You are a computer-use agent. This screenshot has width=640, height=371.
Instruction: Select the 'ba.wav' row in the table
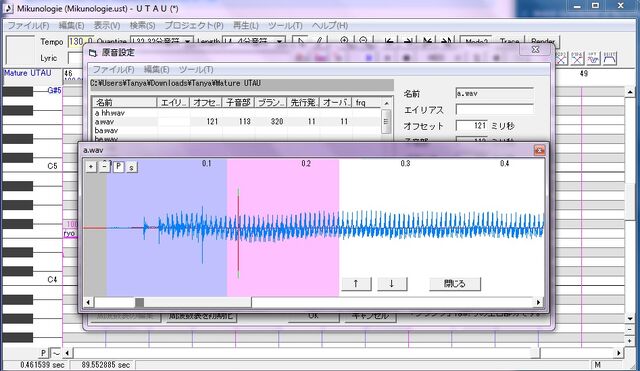(237, 131)
